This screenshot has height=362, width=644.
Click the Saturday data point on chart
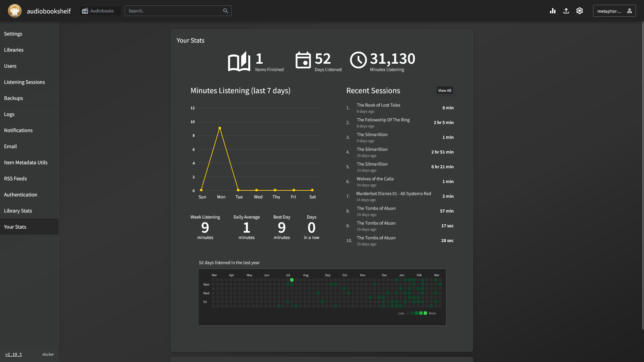point(312,190)
